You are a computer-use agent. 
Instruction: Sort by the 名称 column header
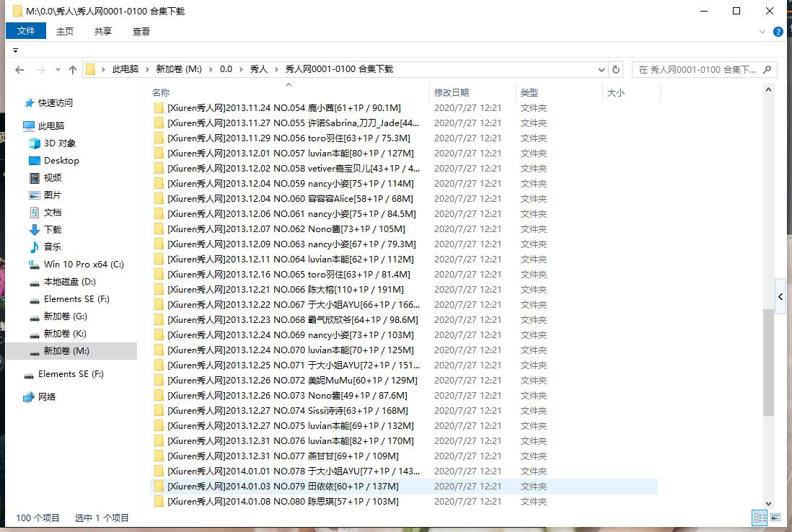click(161, 93)
